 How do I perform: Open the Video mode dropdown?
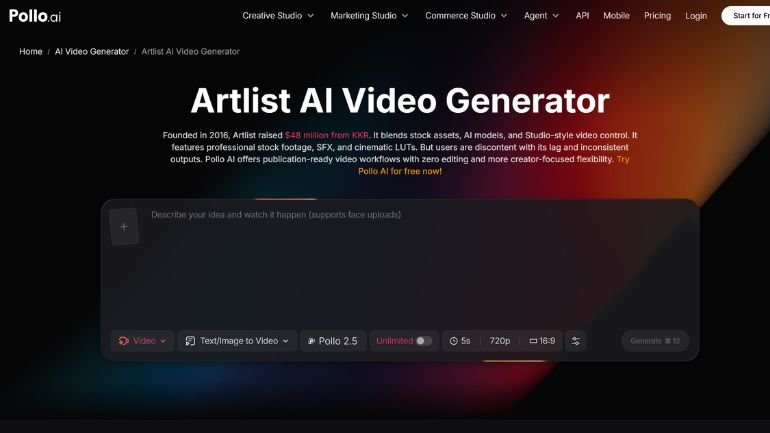(142, 341)
